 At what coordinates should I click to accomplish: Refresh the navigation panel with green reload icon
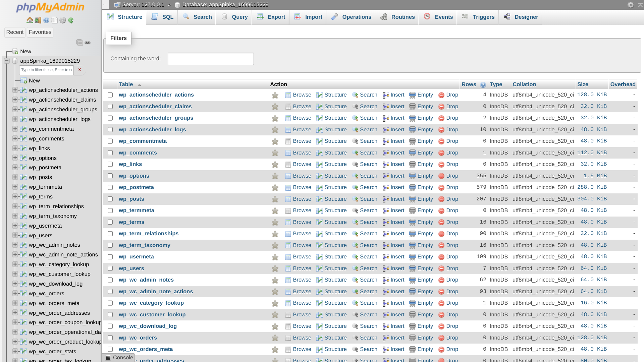click(x=71, y=20)
